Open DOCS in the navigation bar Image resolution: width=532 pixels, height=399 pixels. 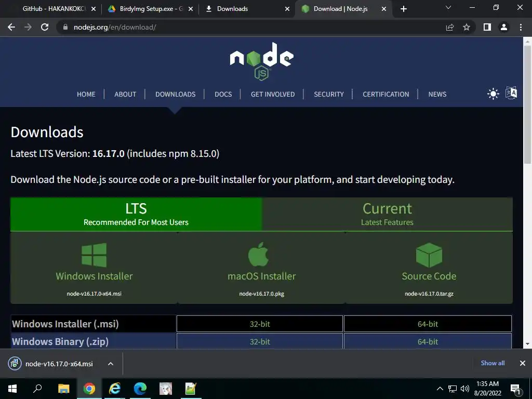click(223, 95)
